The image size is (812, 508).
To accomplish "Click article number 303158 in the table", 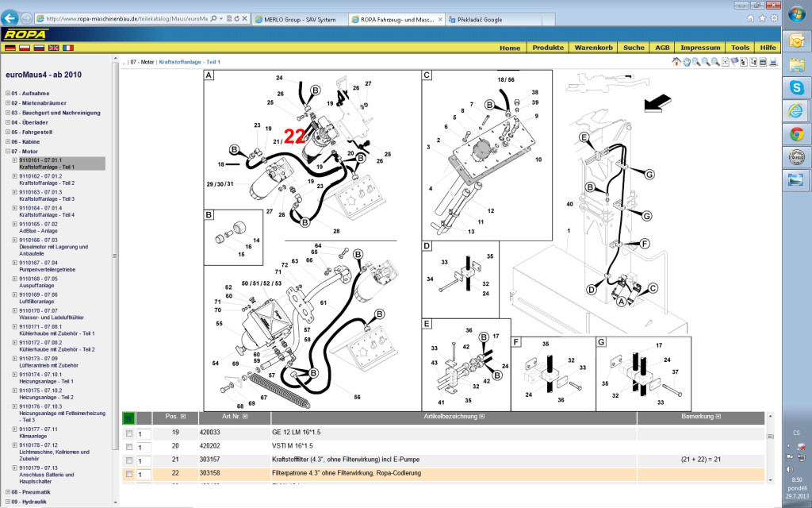I will 209,473.
